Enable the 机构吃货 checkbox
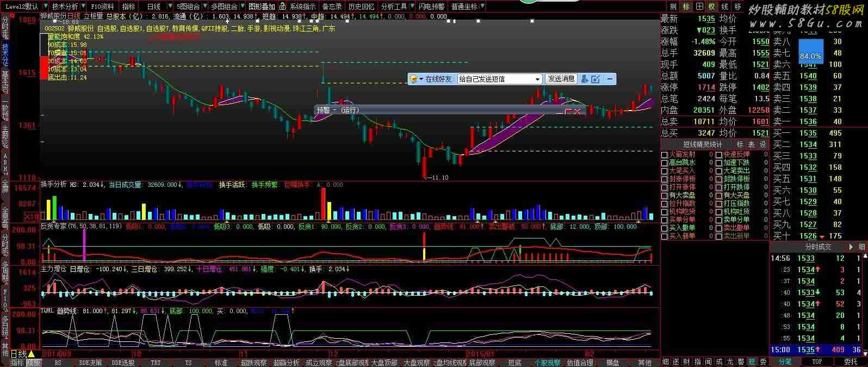868x367 pixels. (664, 212)
